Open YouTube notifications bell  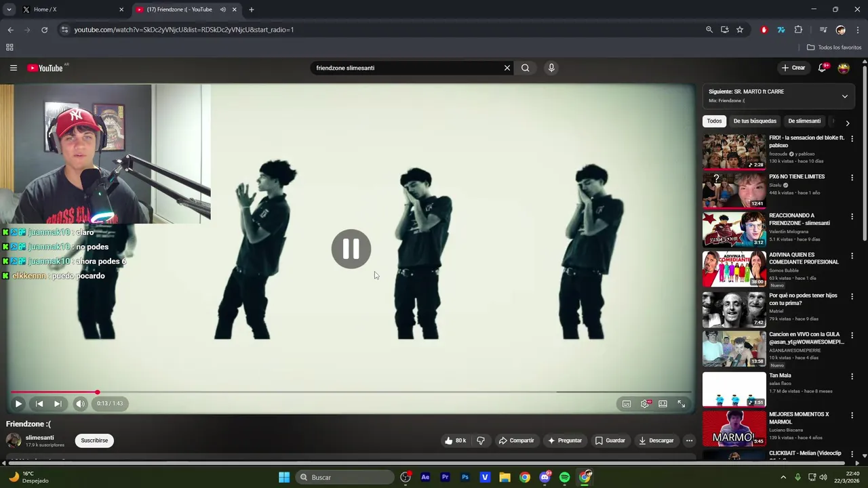822,68
